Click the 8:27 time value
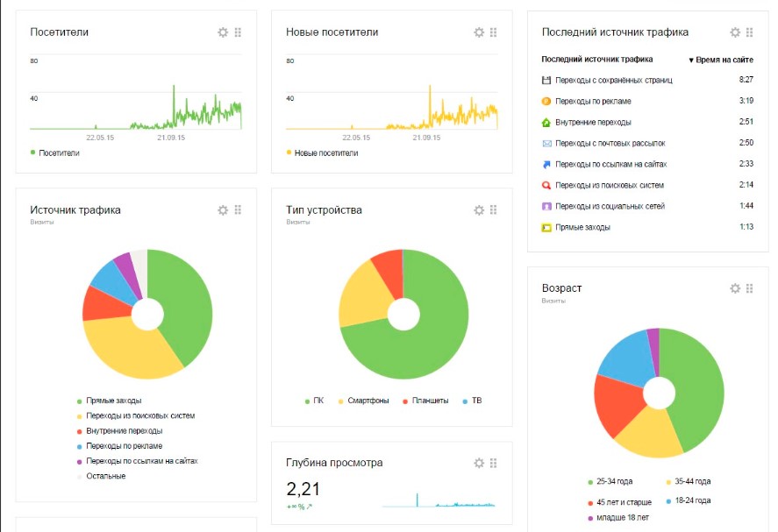778x532 pixels. tap(746, 80)
